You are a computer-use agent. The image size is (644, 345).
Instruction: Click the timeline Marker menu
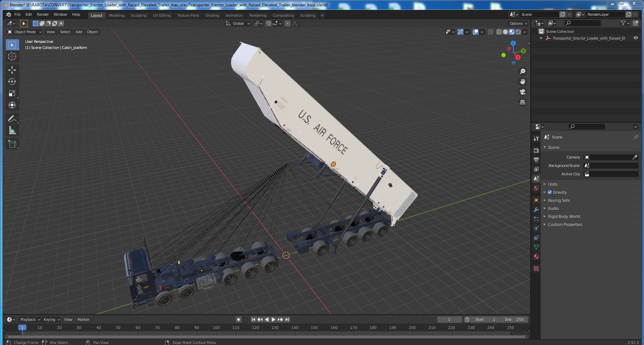pyautogui.click(x=83, y=320)
